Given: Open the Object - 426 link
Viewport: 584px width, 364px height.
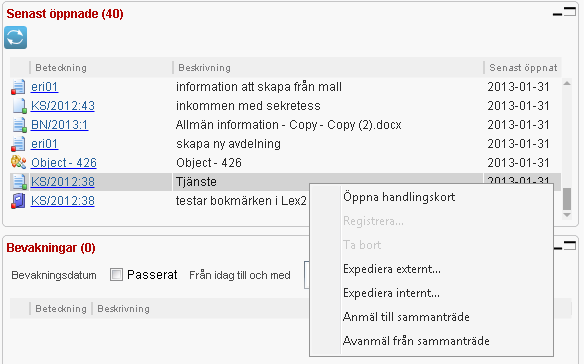Looking at the screenshot, I should coord(64,163).
